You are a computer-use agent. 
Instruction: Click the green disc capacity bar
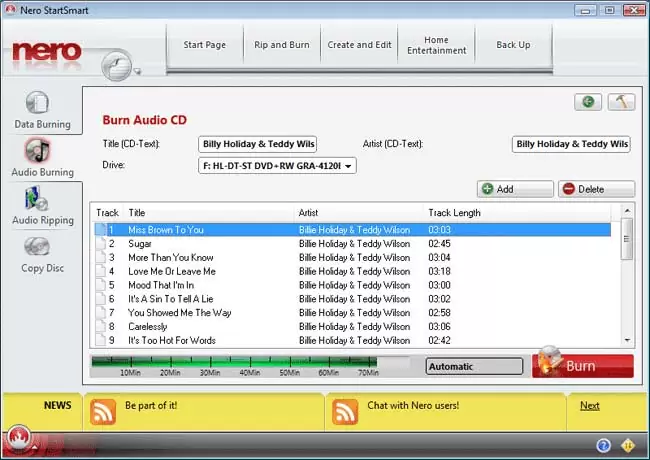click(x=234, y=361)
